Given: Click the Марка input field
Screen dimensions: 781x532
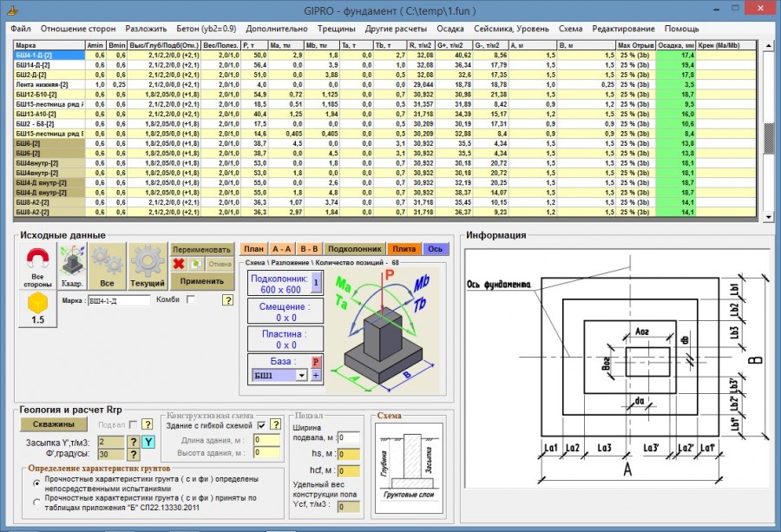Looking at the screenshot, I should pyautogui.click(x=119, y=301).
